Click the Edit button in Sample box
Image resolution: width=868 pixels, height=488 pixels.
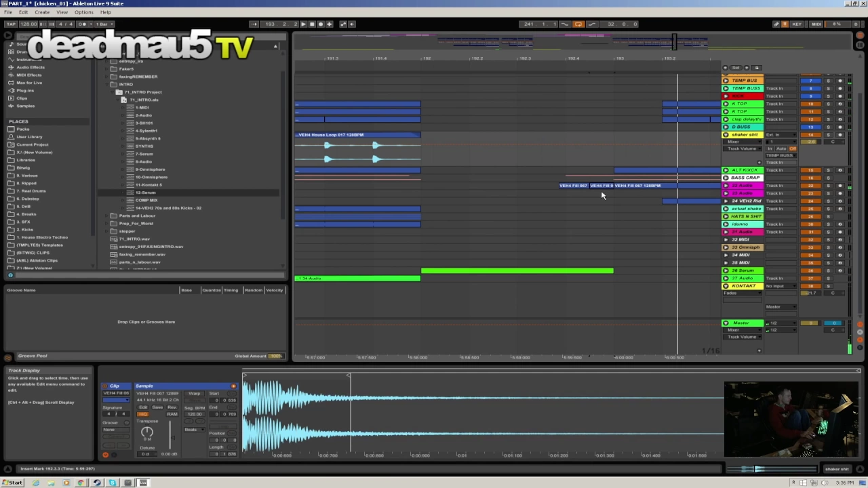point(143,407)
